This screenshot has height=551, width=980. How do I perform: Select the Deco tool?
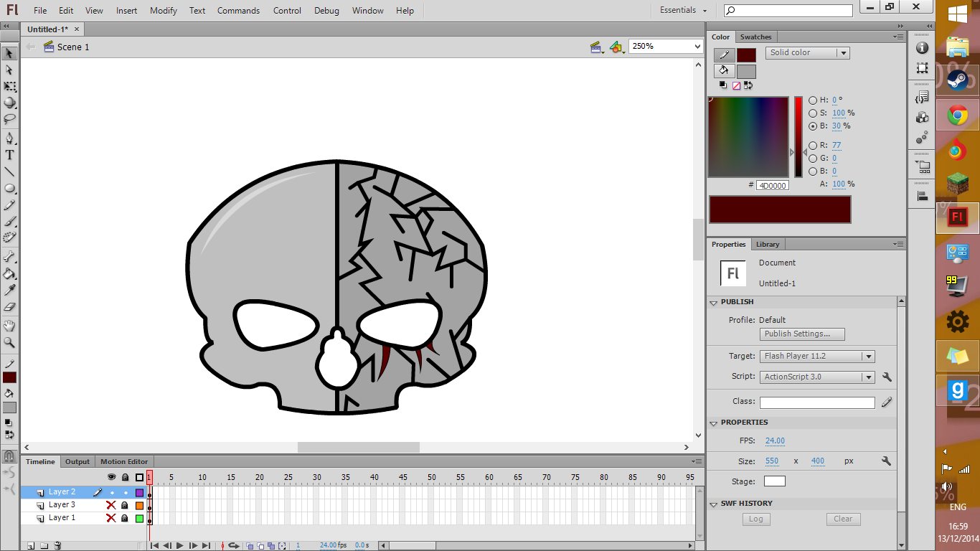coord(9,237)
